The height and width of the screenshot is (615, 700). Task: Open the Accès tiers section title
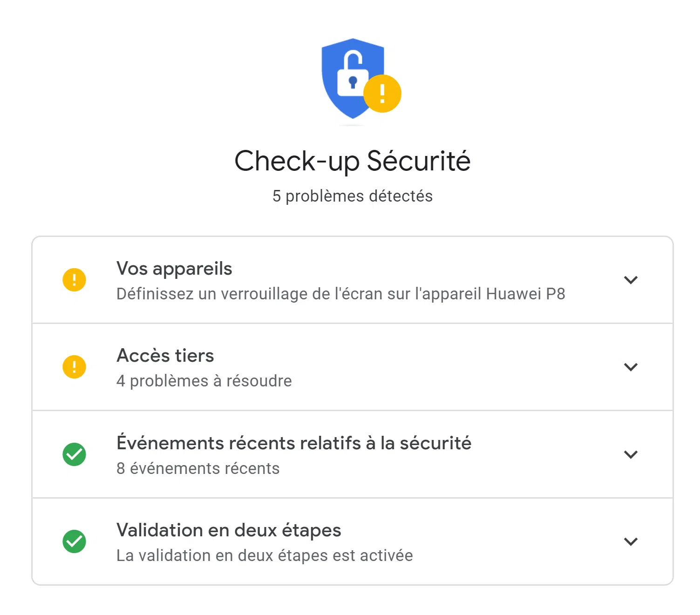pyautogui.click(x=165, y=356)
